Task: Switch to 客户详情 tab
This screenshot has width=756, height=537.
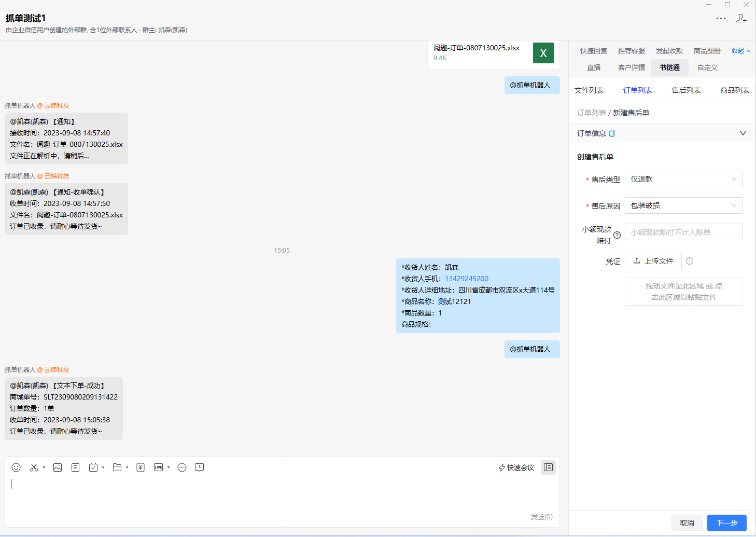Action: tap(632, 67)
